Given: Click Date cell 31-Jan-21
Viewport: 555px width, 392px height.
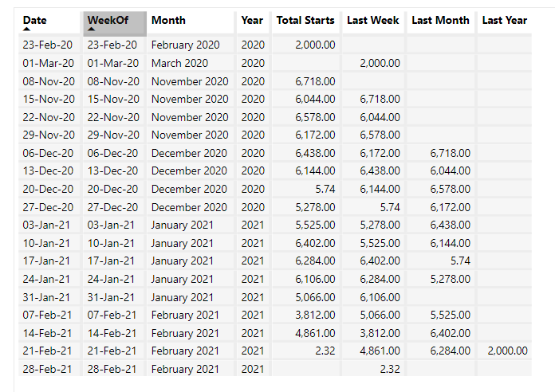Looking at the screenshot, I should coord(46,297).
